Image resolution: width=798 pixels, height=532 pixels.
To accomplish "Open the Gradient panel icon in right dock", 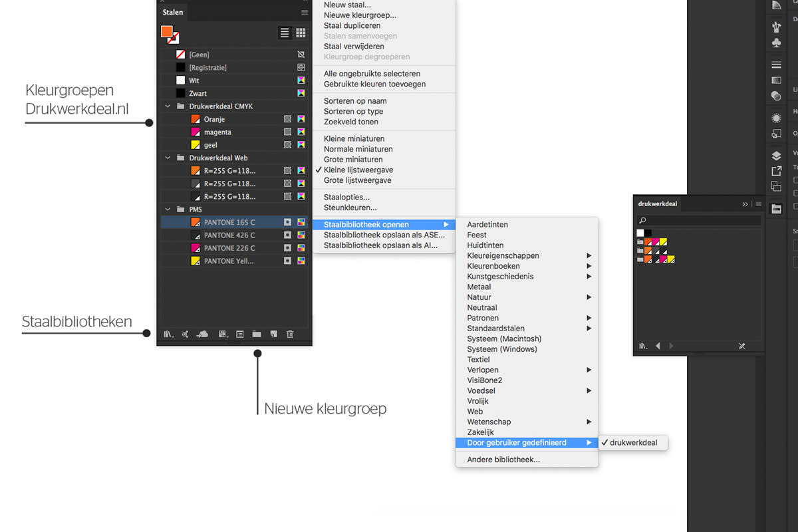I will coord(776,80).
